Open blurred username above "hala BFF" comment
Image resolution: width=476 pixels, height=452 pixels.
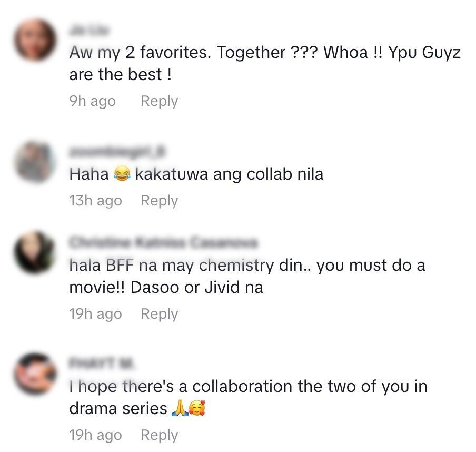pos(163,242)
